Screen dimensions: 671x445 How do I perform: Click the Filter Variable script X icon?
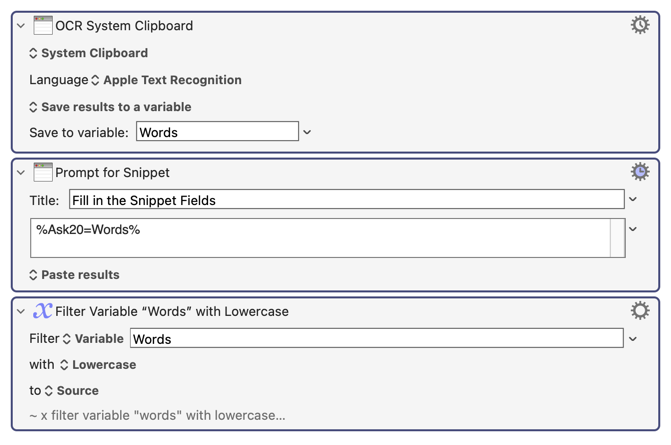click(43, 311)
